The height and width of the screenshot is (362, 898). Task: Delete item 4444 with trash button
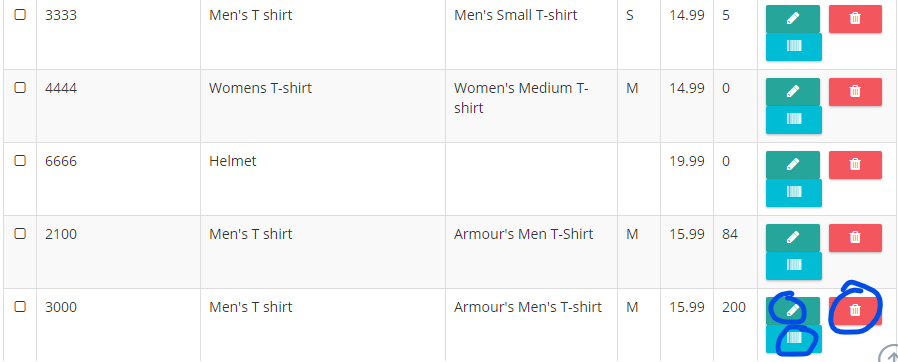pyautogui.click(x=855, y=92)
